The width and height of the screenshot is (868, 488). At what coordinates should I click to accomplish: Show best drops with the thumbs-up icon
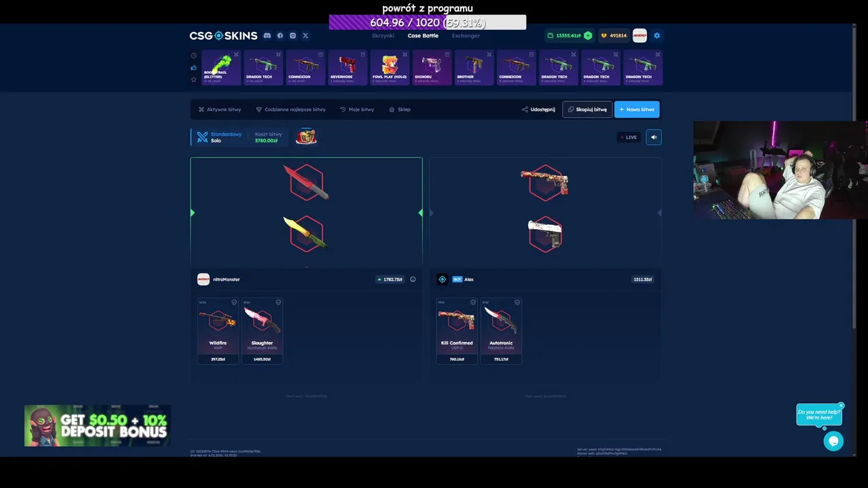click(194, 68)
